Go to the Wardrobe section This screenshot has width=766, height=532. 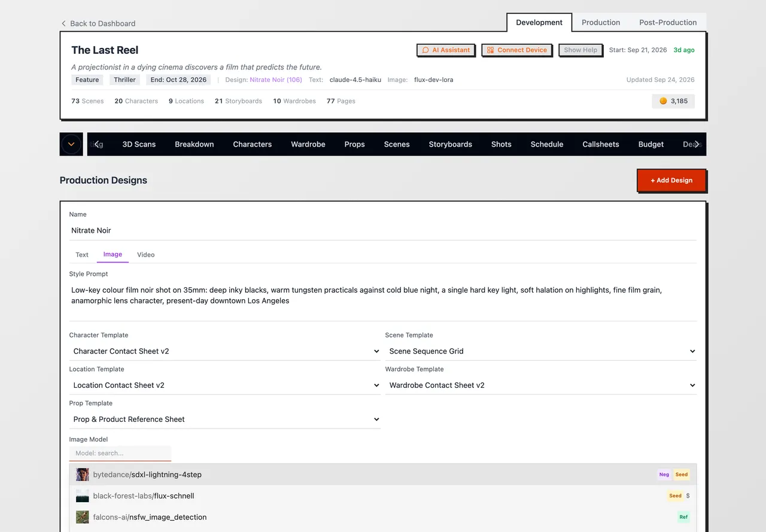(308, 144)
